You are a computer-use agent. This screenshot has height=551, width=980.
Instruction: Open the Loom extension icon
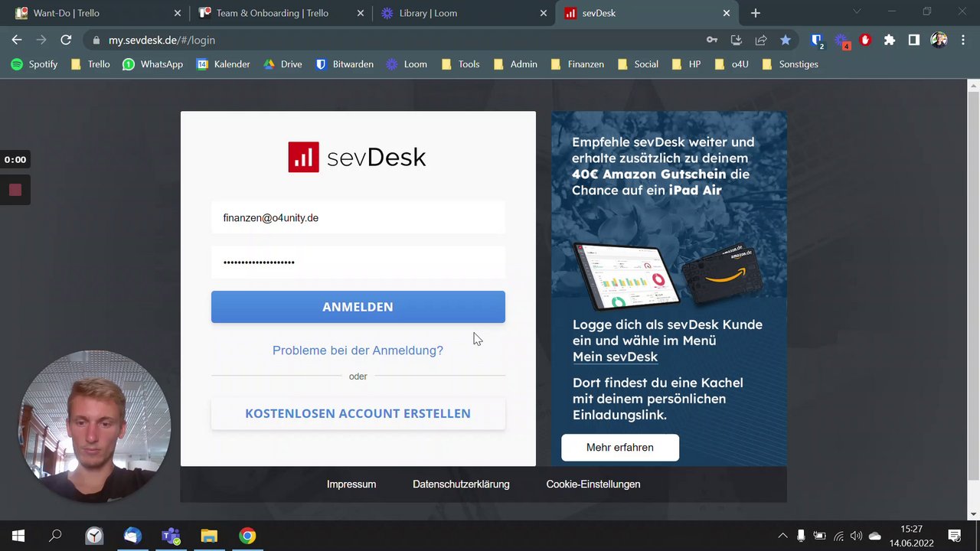(841, 40)
